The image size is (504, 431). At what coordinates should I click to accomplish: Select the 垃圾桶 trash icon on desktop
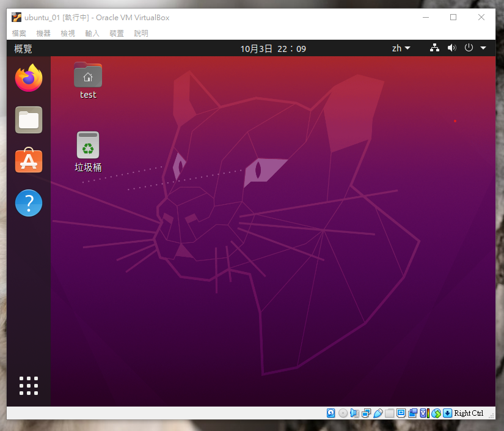pyautogui.click(x=88, y=145)
